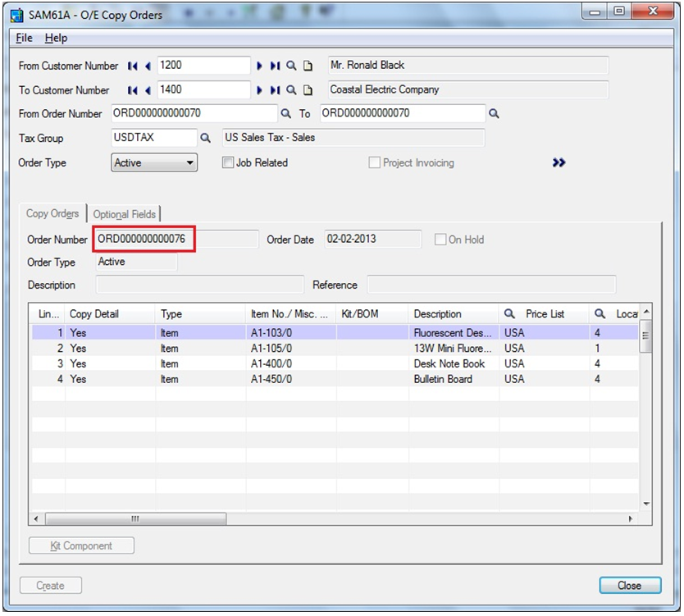Switch to the Copy Orders tab
The width and height of the screenshot is (684, 616).
tap(52, 214)
